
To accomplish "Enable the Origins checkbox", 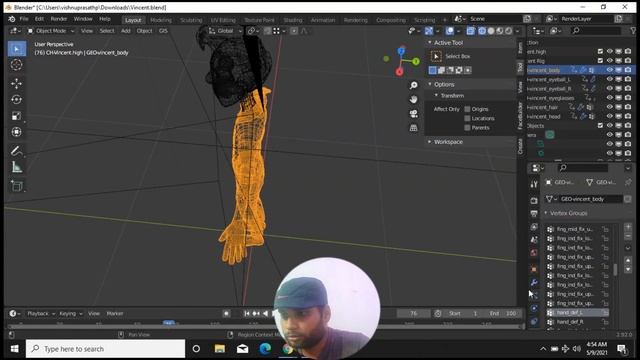I will click(x=467, y=109).
